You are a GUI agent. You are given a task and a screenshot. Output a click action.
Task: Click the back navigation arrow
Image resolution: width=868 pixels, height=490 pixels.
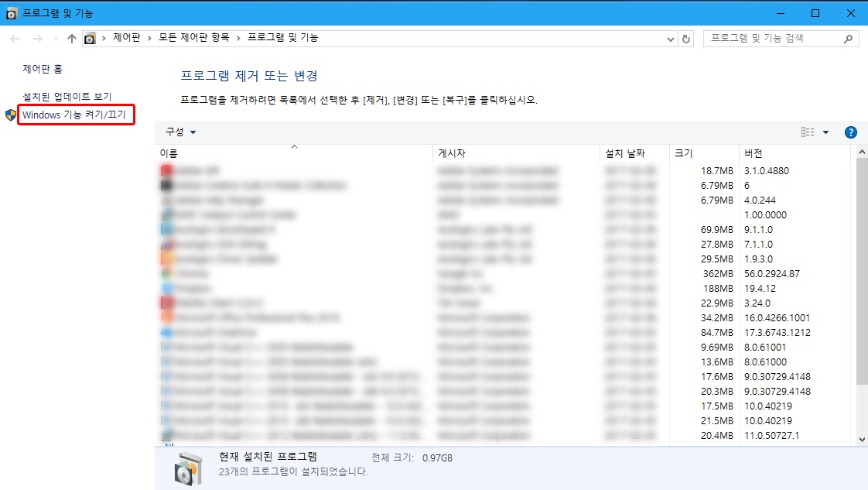point(13,37)
